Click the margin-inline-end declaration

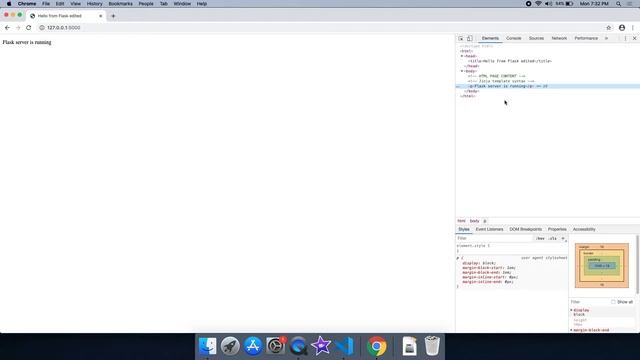pos(488,282)
